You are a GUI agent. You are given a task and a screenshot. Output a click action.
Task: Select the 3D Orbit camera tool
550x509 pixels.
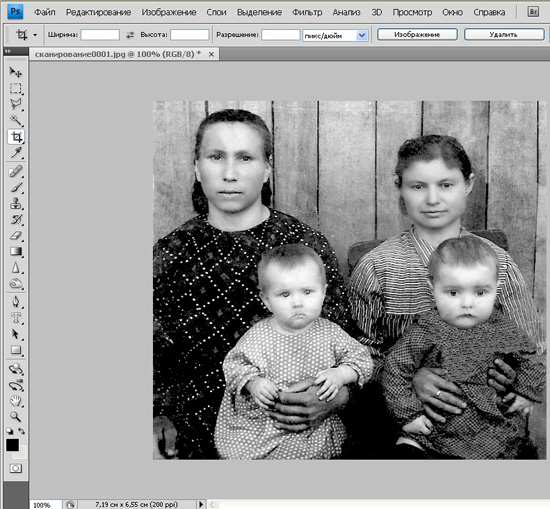(x=15, y=385)
